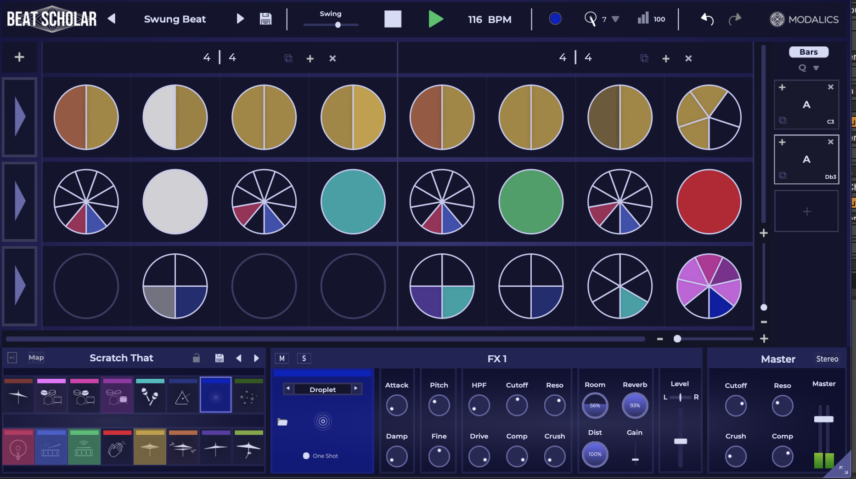Open the Map view
The width and height of the screenshot is (856, 479).
click(x=36, y=358)
